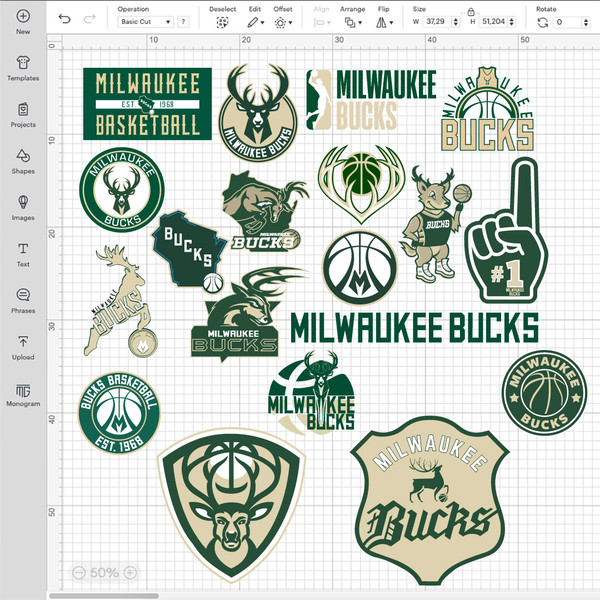Viewport: 600px width, 600px height.
Task: Select the dark green star circle Bucks badge
Action: (544, 393)
